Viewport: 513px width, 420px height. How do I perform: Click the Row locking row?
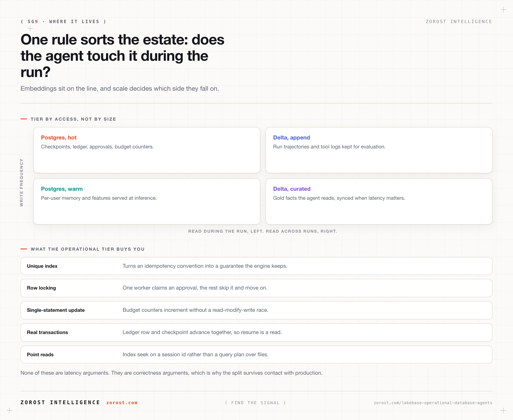[256, 288]
